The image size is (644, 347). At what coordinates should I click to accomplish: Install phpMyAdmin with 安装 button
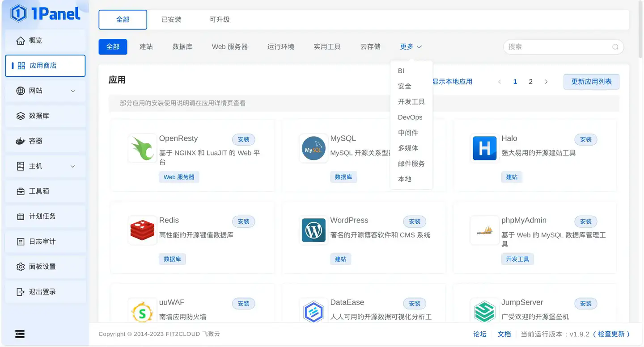pos(586,222)
